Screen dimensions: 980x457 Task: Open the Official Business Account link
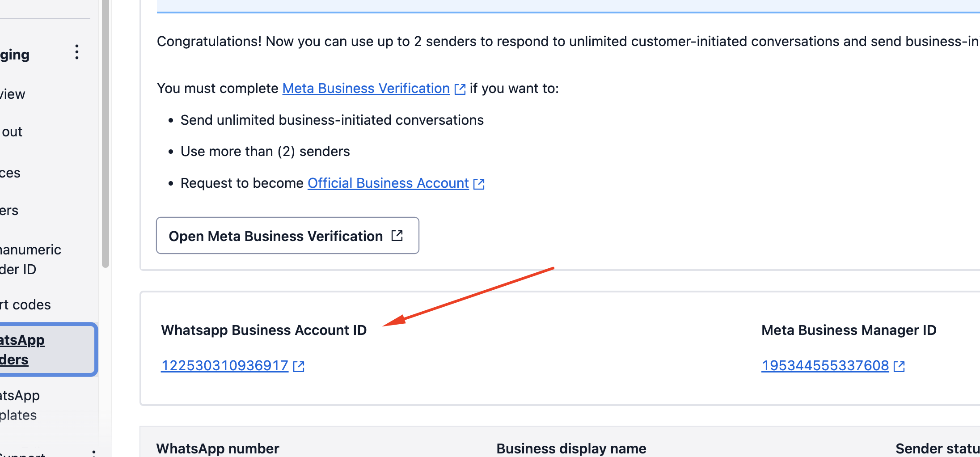pyautogui.click(x=388, y=183)
